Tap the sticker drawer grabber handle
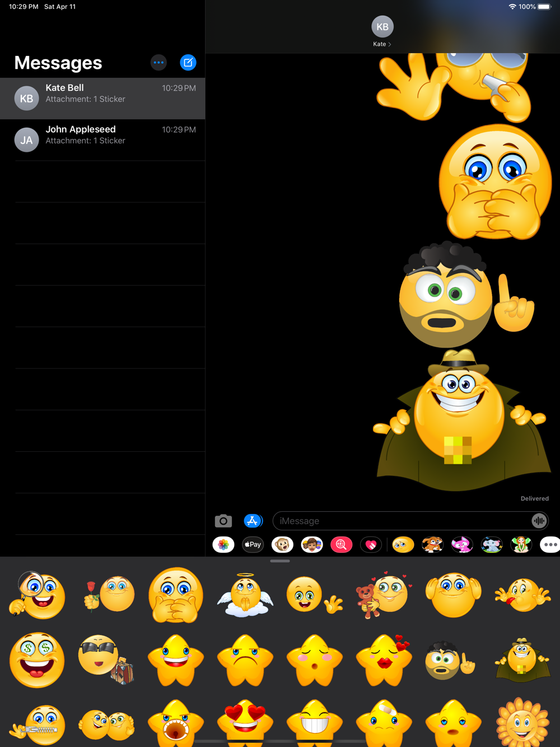 click(x=280, y=561)
